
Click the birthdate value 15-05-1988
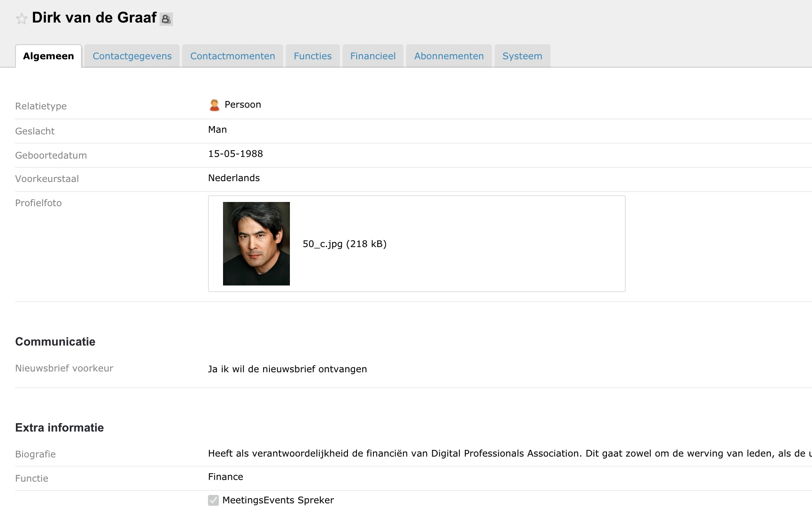236,154
